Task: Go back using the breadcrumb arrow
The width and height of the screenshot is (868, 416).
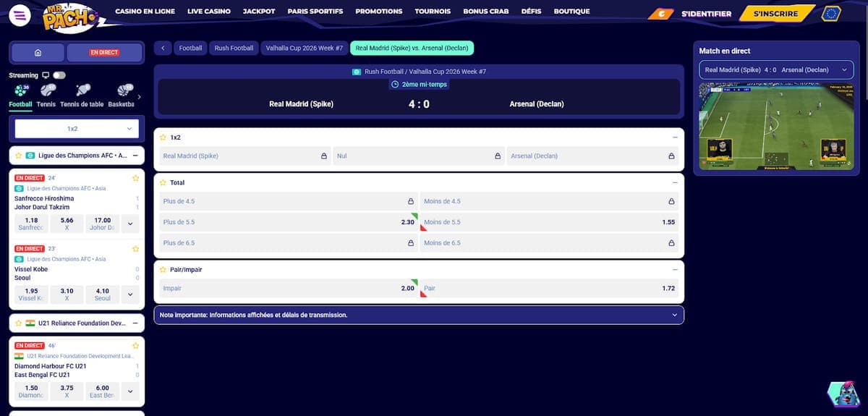Action: point(163,48)
